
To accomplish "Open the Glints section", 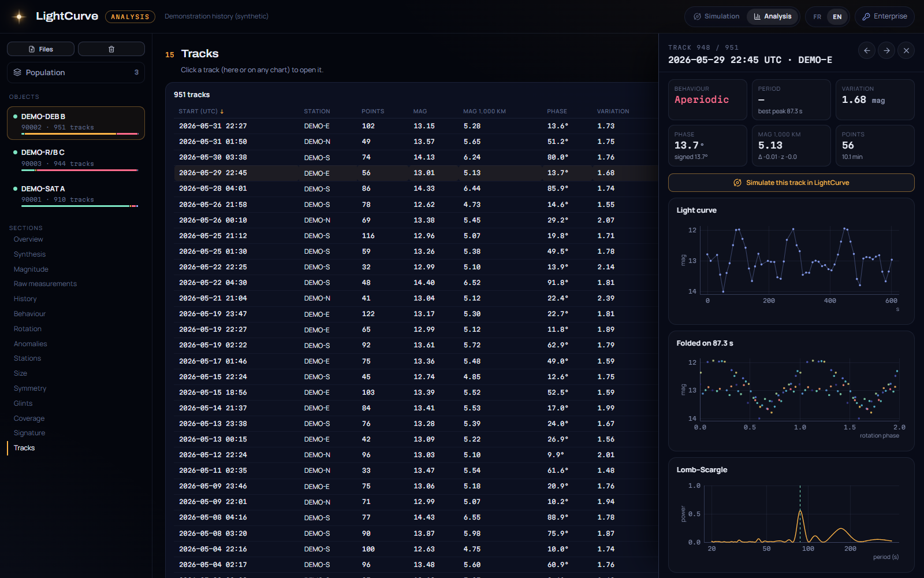I will coord(23,403).
